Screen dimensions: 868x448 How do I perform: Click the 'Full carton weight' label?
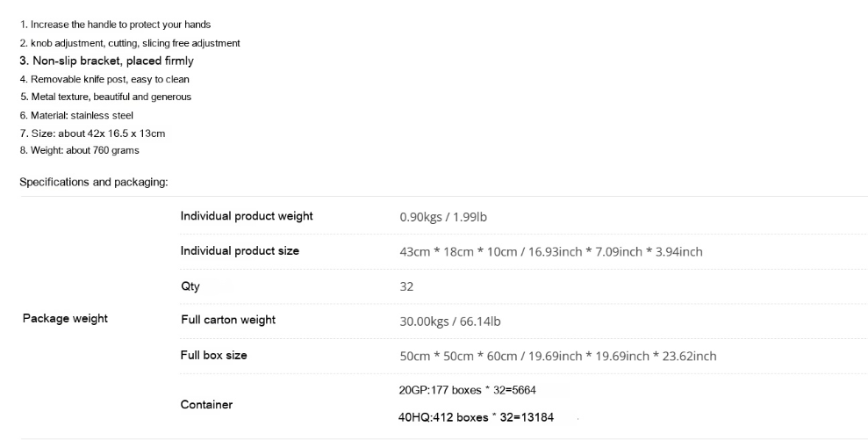[228, 320]
